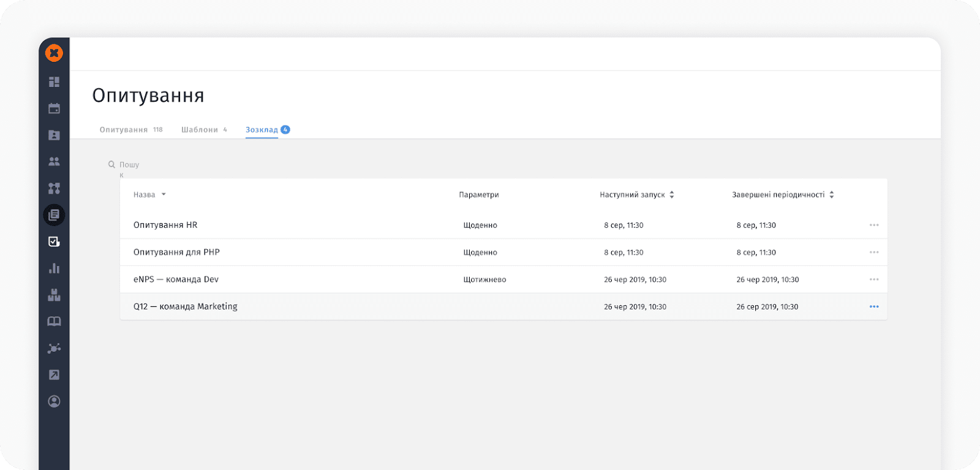This screenshot has width=980, height=470.
Task: Open the calendar icon in sidebar
Action: tap(54, 108)
